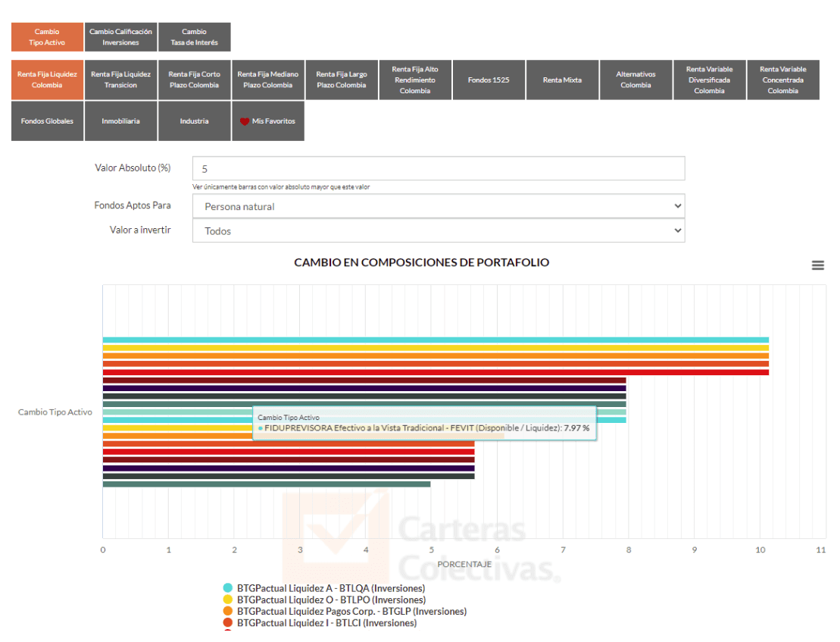Screen dimensions: 840x642
Task: Choose Renta Fija Mediano Plazo Colombia category
Action: coord(268,80)
